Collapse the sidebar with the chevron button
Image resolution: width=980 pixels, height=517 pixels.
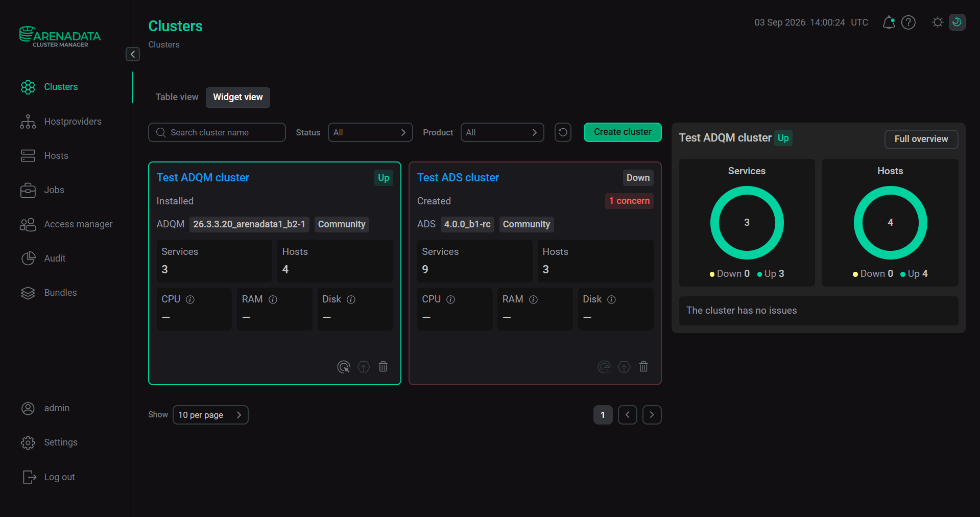pos(133,54)
